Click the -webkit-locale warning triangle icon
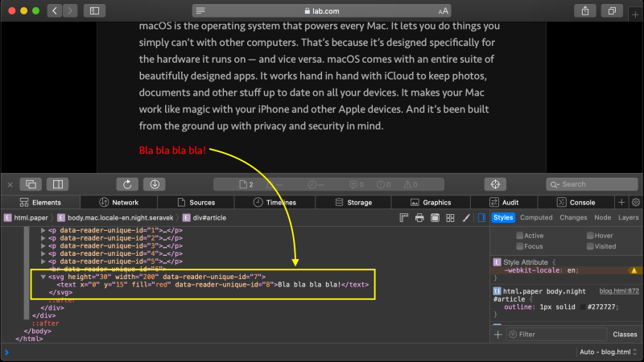 (634, 270)
